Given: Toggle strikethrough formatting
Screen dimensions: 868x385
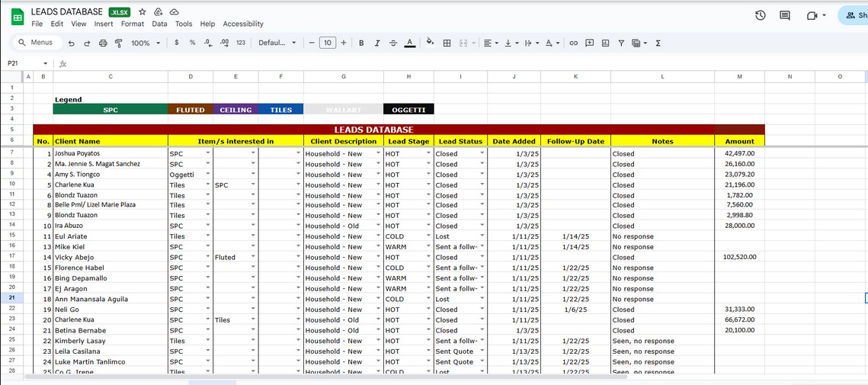Looking at the screenshot, I should pos(393,43).
